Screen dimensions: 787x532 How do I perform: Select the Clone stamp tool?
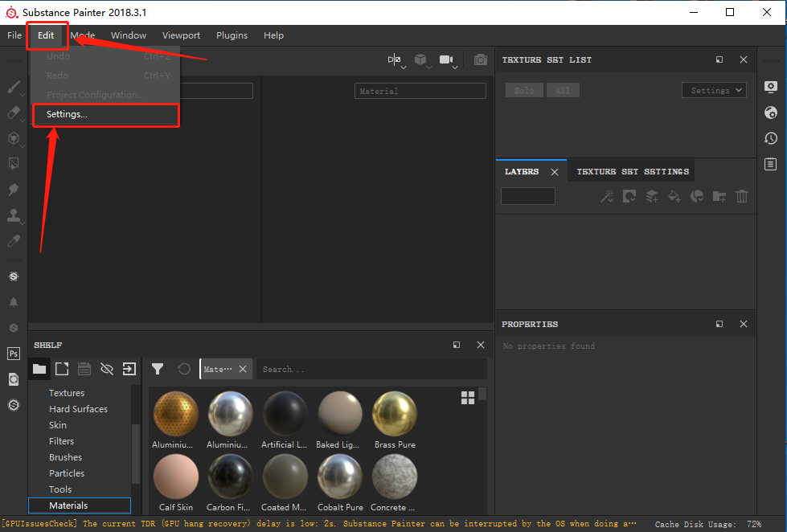tap(14, 215)
